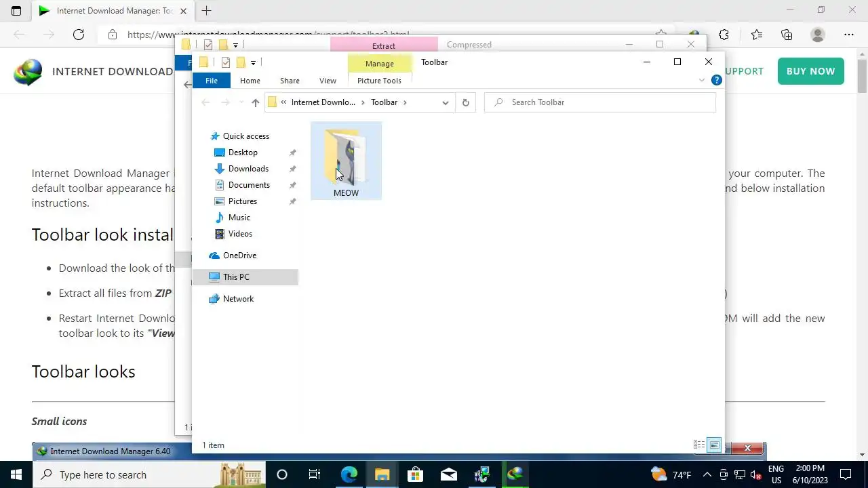Select the Manage contextual tab
Screen dimensions: 868x488
click(379, 64)
